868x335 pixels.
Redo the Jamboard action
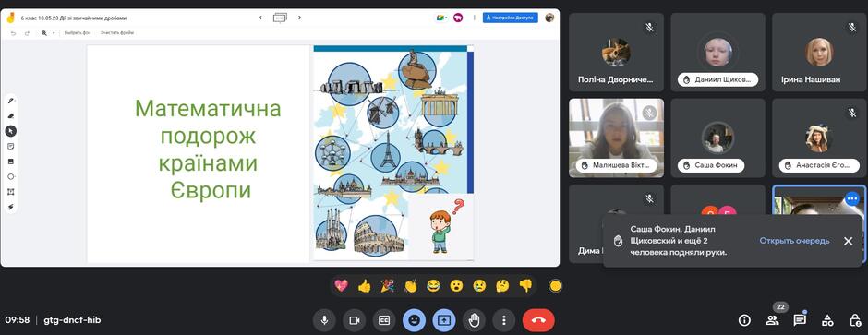27,33
